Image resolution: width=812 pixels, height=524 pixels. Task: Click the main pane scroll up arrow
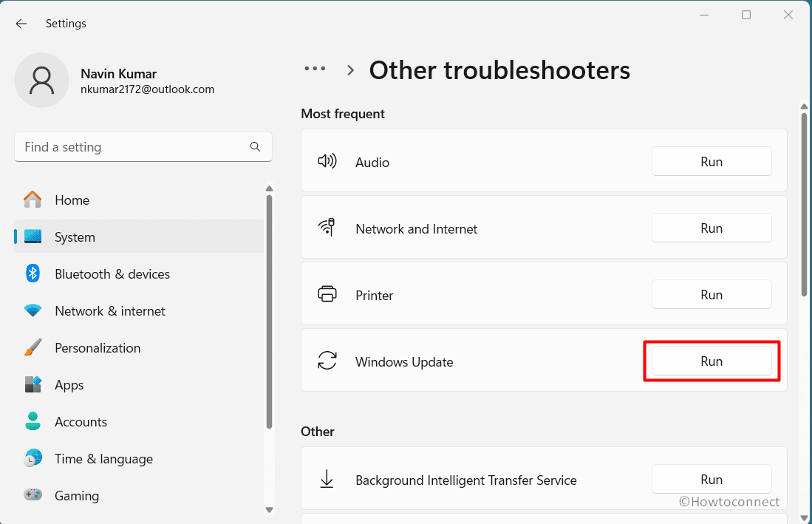(x=804, y=106)
